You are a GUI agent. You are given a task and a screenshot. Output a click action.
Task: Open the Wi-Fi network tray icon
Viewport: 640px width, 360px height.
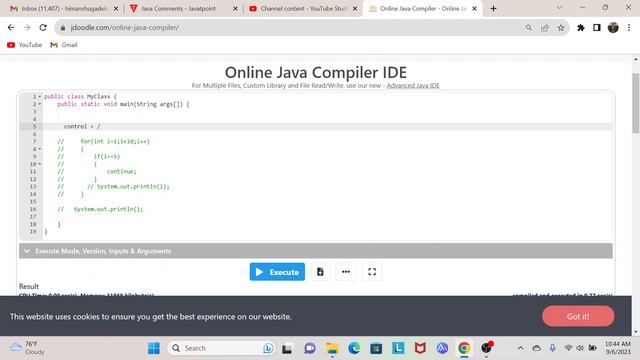(568, 348)
